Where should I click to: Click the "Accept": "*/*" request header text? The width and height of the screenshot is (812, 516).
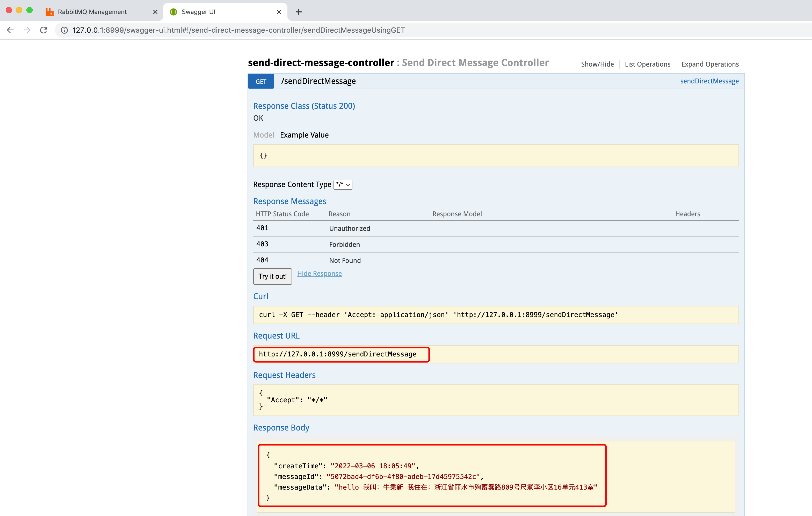(x=297, y=400)
